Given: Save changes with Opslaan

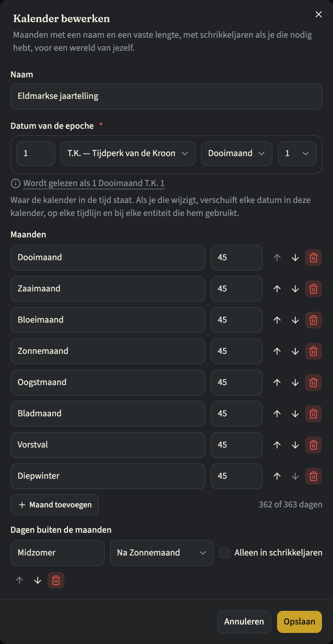Looking at the screenshot, I should [x=300, y=622].
